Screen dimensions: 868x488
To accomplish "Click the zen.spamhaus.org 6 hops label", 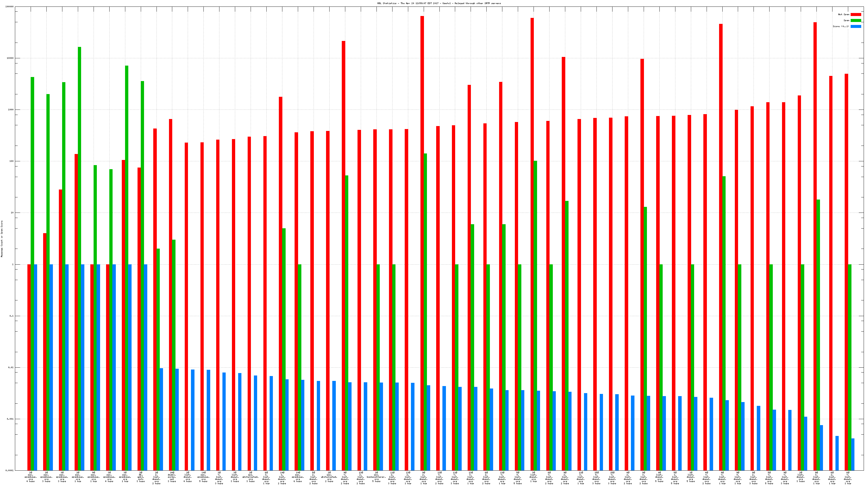I will tap(298, 477).
